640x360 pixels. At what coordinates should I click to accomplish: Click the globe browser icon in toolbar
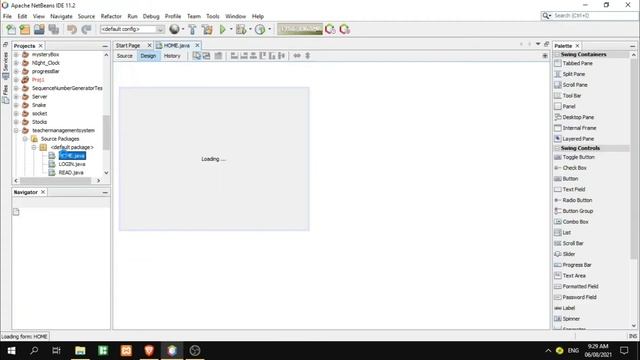coord(174,29)
